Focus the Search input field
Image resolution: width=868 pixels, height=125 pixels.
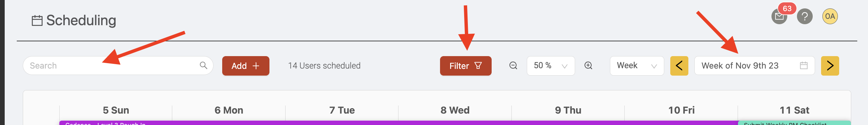pyautogui.click(x=118, y=66)
